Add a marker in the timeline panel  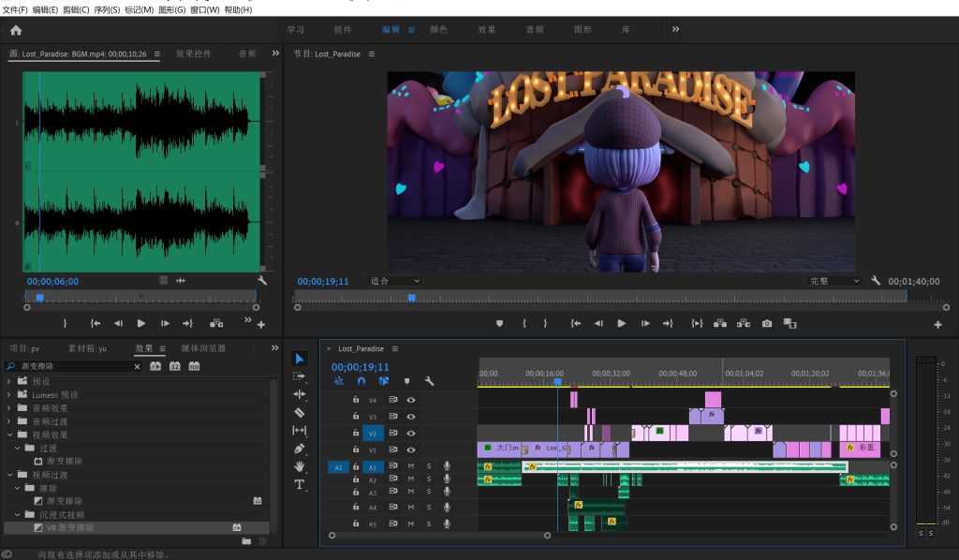tap(406, 381)
